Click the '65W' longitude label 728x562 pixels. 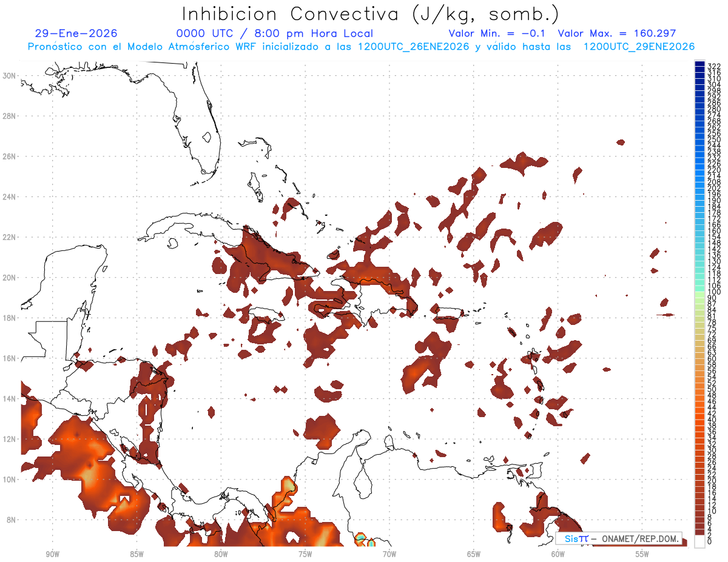474,554
